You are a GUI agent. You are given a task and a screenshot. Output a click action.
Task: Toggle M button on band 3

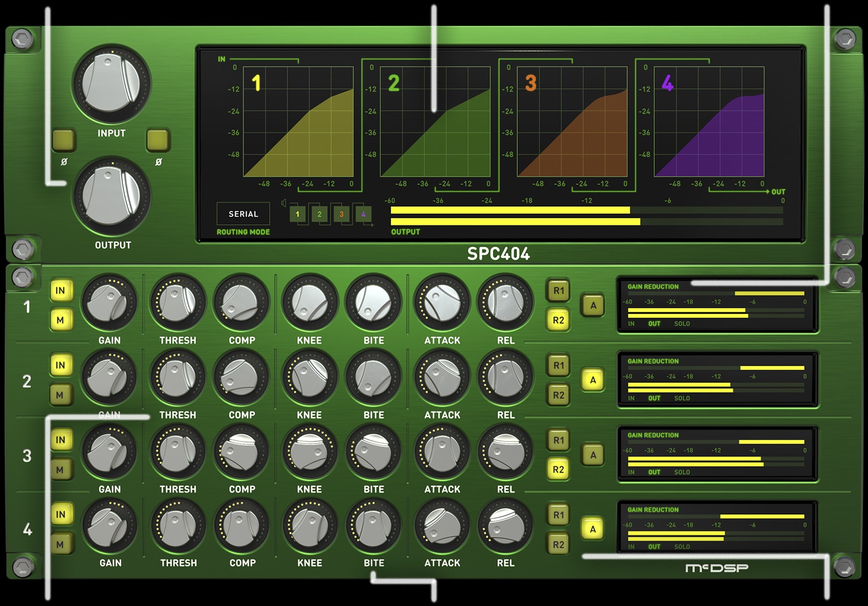(x=60, y=470)
